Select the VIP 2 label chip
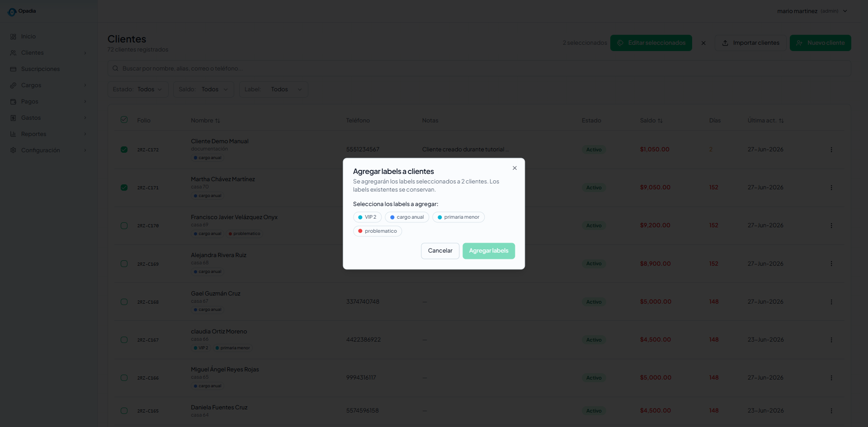Screen dimensions: 868x427 pyautogui.click(x=367, y=217)
